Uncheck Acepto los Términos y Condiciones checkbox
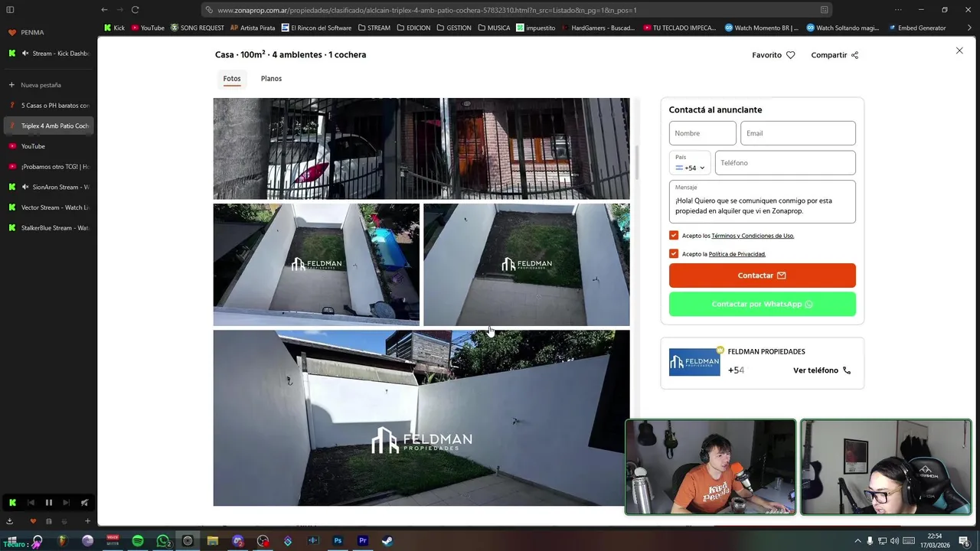Viewport: 980px width, 551px height. coord(674,236)
